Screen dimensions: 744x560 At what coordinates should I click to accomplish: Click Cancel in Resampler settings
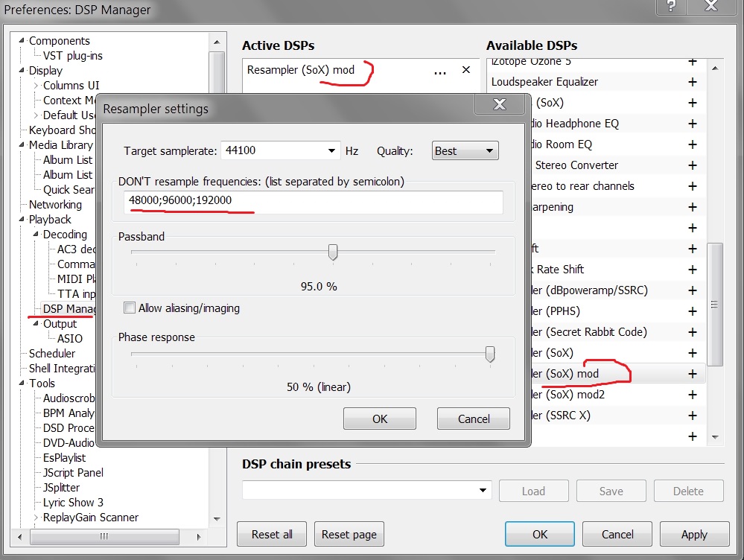[474, 419]
